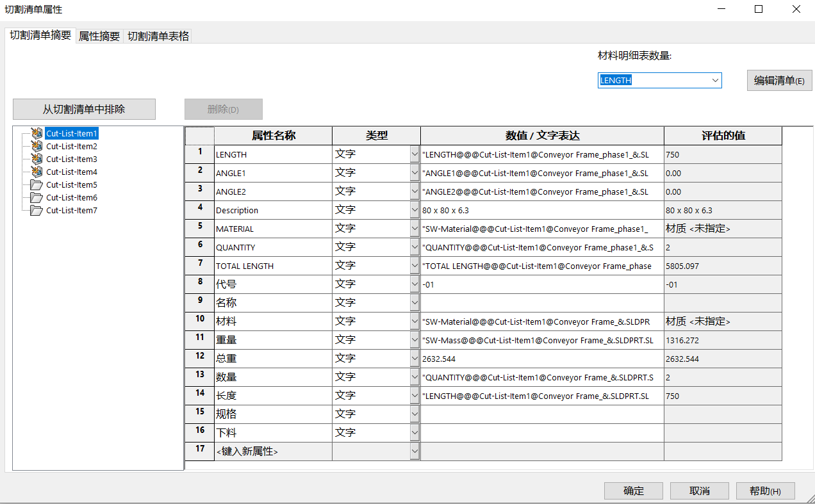Click the Cut-List-Item4 weldment icon
815x504 pixels.
[37, 172]
